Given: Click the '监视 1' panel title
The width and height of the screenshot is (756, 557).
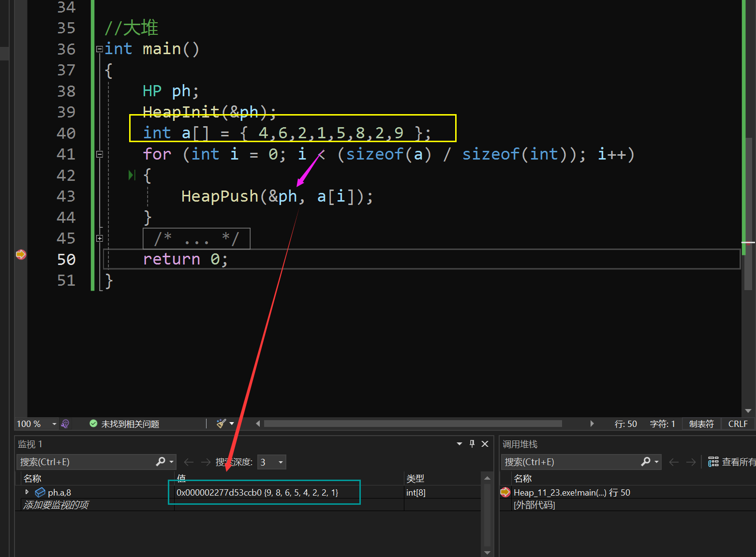Looking at the screenshot, I should click(x=30, y=444).
